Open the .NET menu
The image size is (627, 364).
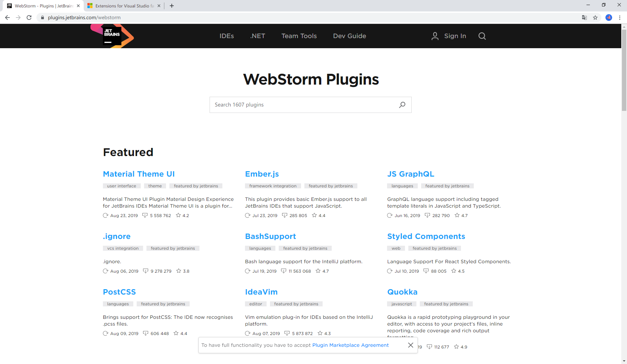pyautogui.click(x=257, y=36)
